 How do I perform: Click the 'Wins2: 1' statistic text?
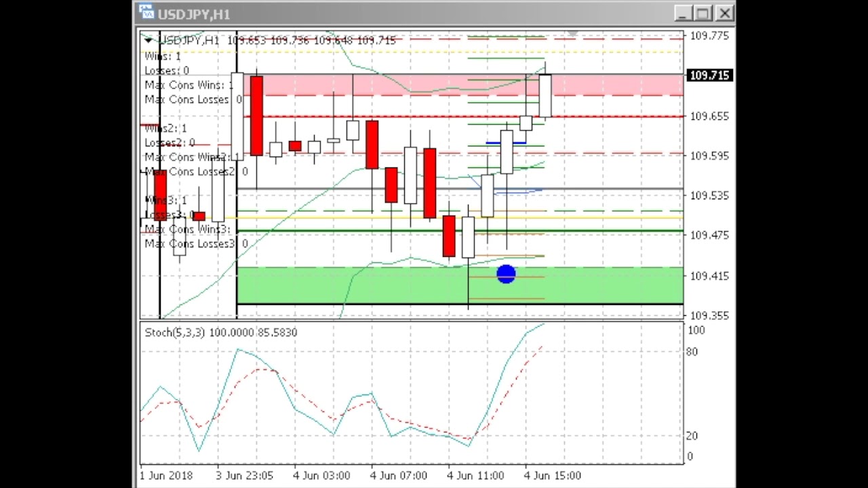click(x=165, y=128)
